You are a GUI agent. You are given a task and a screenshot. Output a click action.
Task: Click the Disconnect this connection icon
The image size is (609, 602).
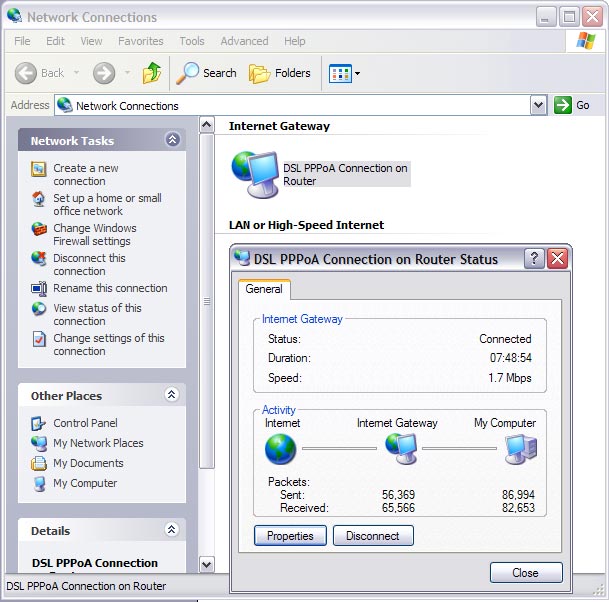tap(39, 259)
